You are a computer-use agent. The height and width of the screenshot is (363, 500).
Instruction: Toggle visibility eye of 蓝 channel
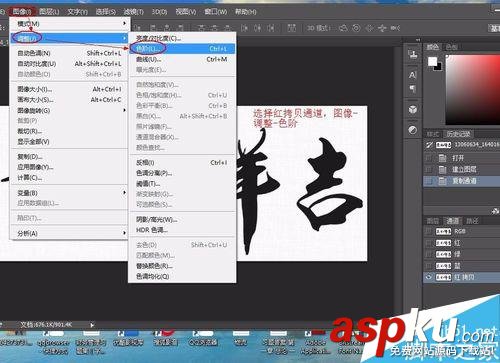point(429,266)
